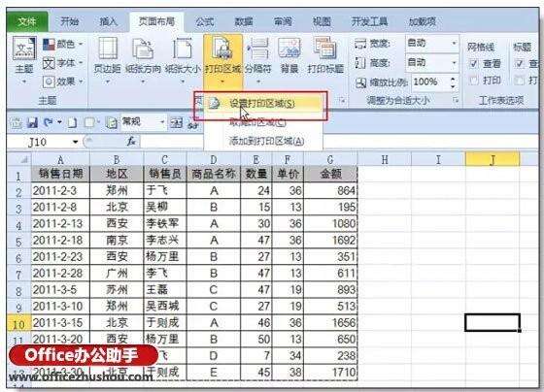
Task: Click the 金额 header cell
Action: point(330,174)
